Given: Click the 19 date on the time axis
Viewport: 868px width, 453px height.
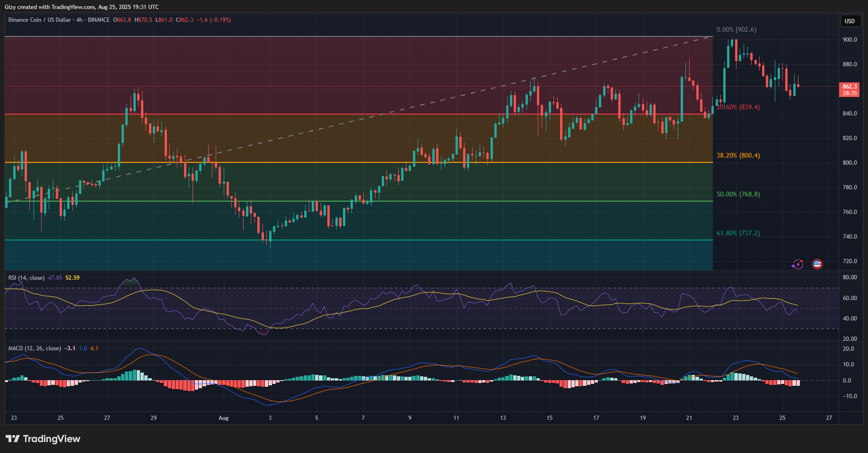Looking at the screenshot, I should [643, 418].
